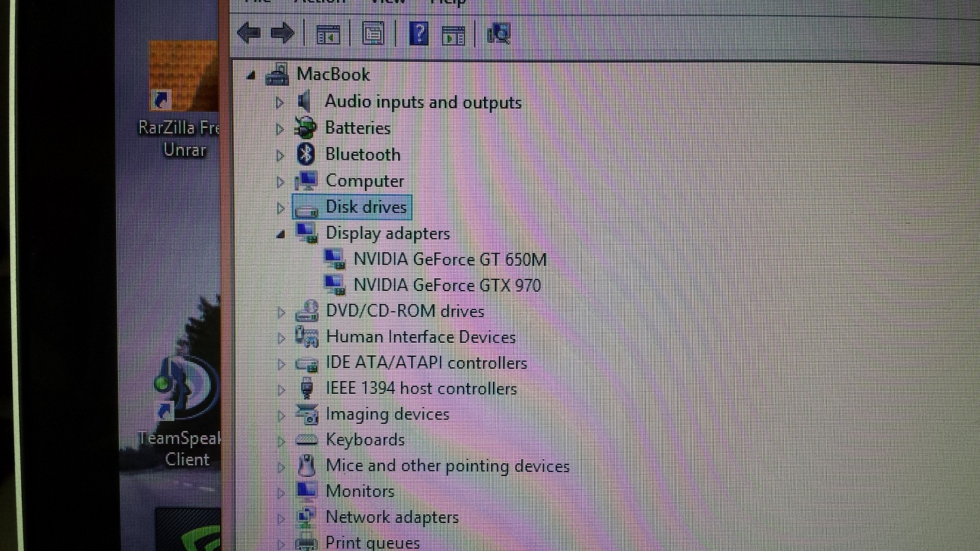The width and height of the screenshot is (980, 551).
Task: Select the RarZilla Free Unrar desktop shortcut
Action: pyautogui.click(x=184, y=99)
